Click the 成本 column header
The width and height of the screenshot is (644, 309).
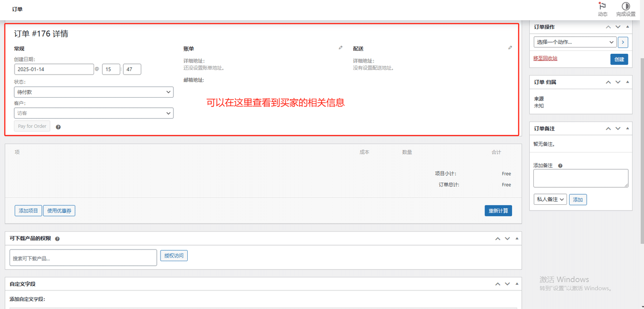(x=364, y=152)
